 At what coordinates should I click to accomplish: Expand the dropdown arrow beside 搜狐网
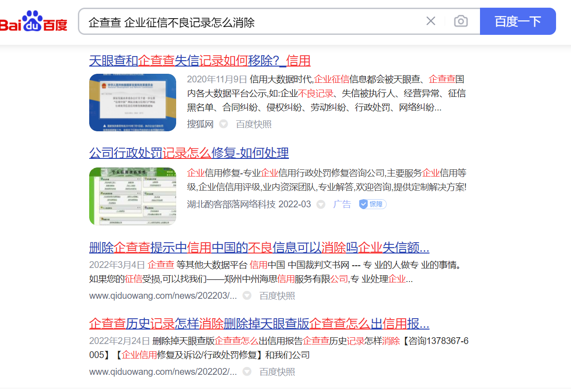224,124
